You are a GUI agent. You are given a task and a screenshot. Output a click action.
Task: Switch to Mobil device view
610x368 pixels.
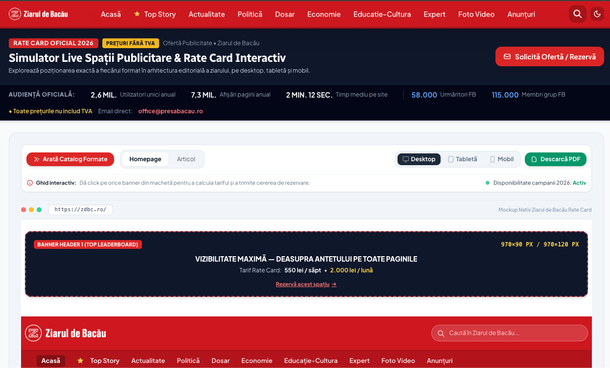502,159
